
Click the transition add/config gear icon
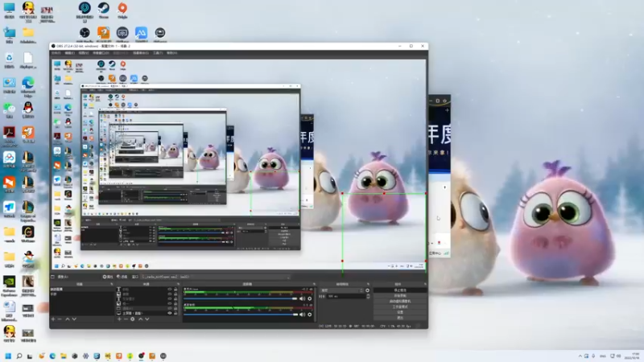click(x=367, y=290)
